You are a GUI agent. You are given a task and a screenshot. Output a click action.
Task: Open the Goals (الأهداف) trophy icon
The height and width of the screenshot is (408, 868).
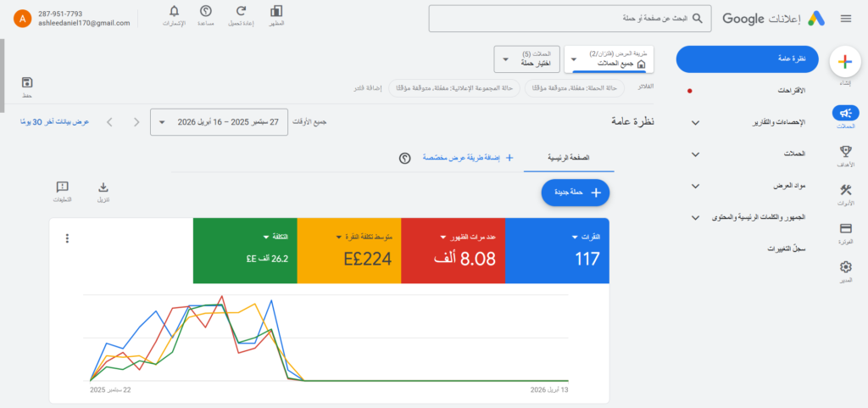844,151
